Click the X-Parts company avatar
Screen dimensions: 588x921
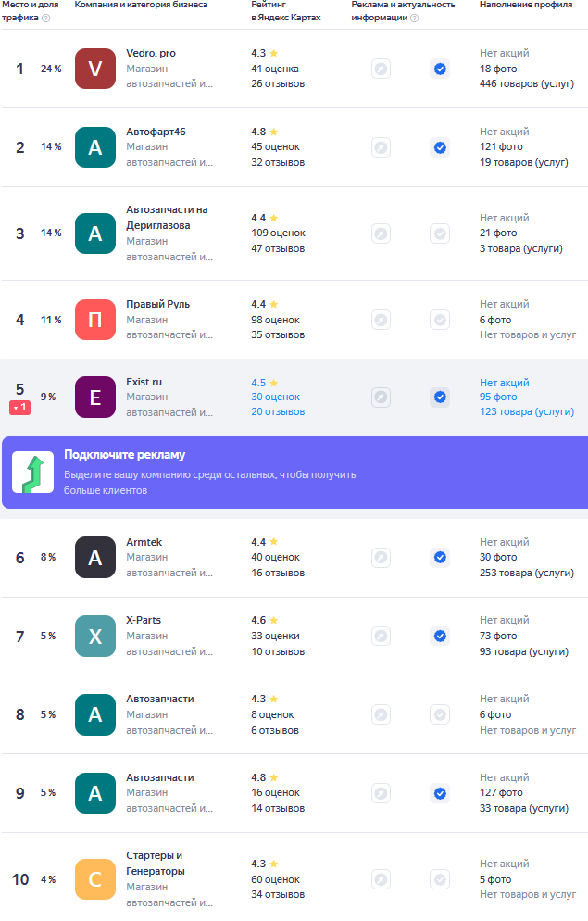(95, 636)
